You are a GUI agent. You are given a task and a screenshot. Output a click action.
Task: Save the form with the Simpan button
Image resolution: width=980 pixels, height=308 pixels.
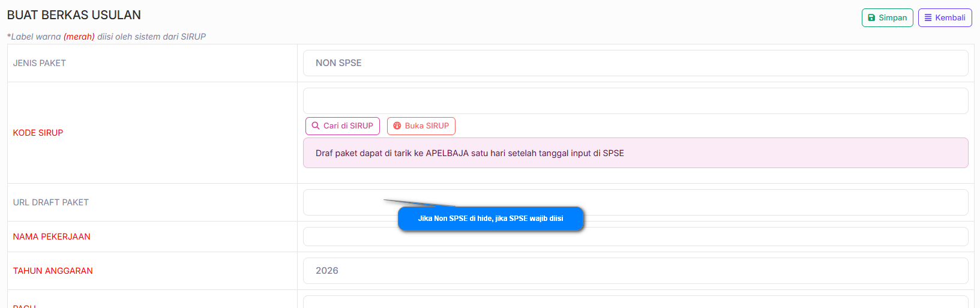(887, 18)
